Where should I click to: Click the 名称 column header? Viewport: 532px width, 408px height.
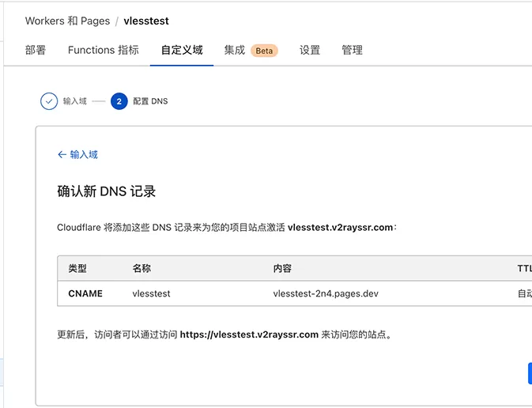pyautogui.click(x=141, y=269)
